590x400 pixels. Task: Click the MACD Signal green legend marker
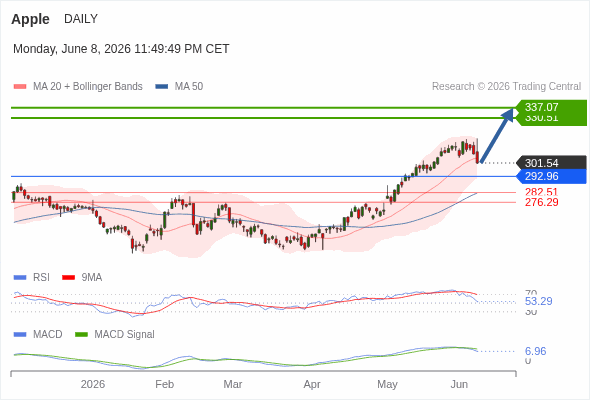[81, 335]
